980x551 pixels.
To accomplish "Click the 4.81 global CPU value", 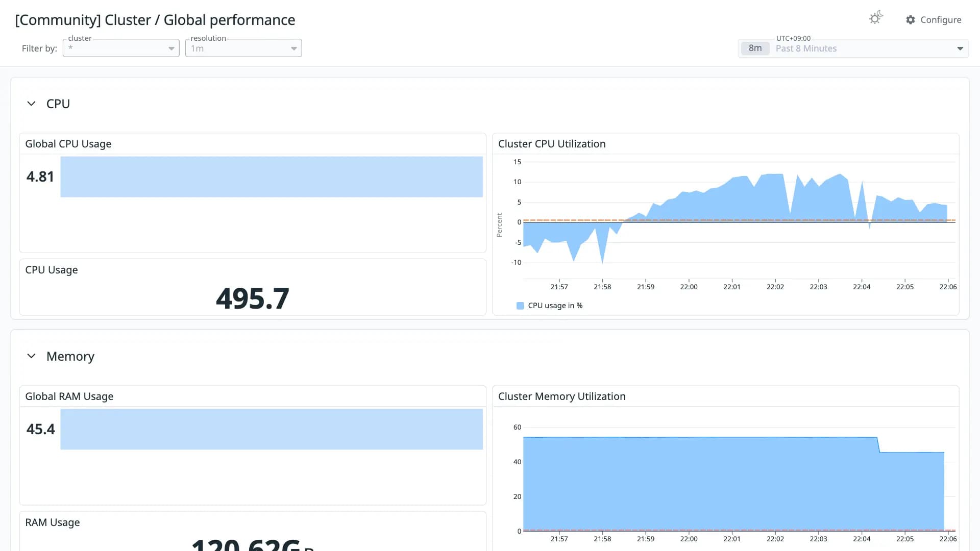I will pos(40,177).
